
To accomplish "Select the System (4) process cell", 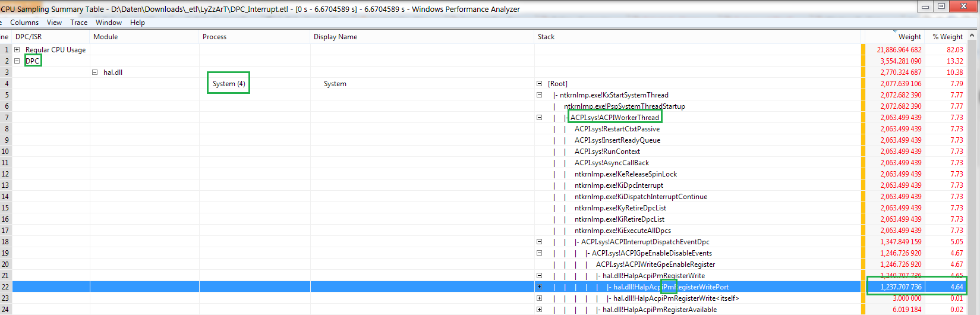I will coord(229,84).
